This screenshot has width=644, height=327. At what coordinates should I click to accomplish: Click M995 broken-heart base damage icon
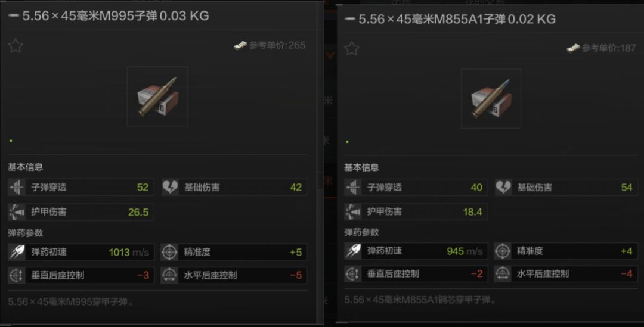pos(170,187)
